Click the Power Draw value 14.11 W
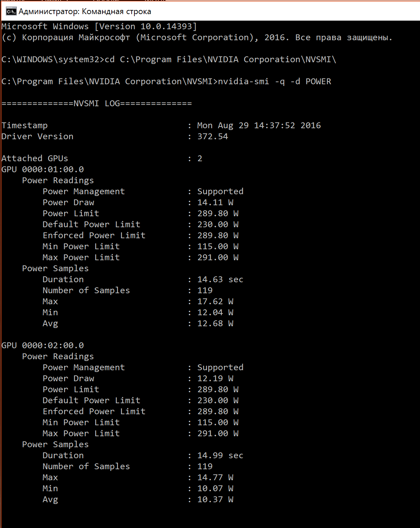The height and width of the screenshot is (528, 420). (x=215, y=202)
